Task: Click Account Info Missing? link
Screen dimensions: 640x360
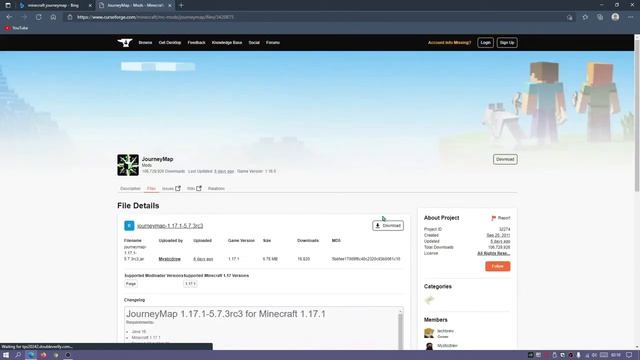Action: click(x=449, y=42)
